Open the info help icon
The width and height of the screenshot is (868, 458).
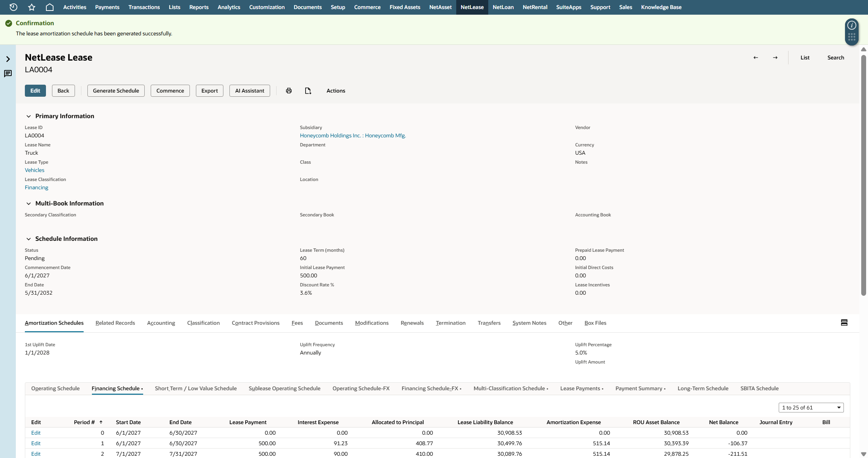pyautogui.click(x=852, y=25)
